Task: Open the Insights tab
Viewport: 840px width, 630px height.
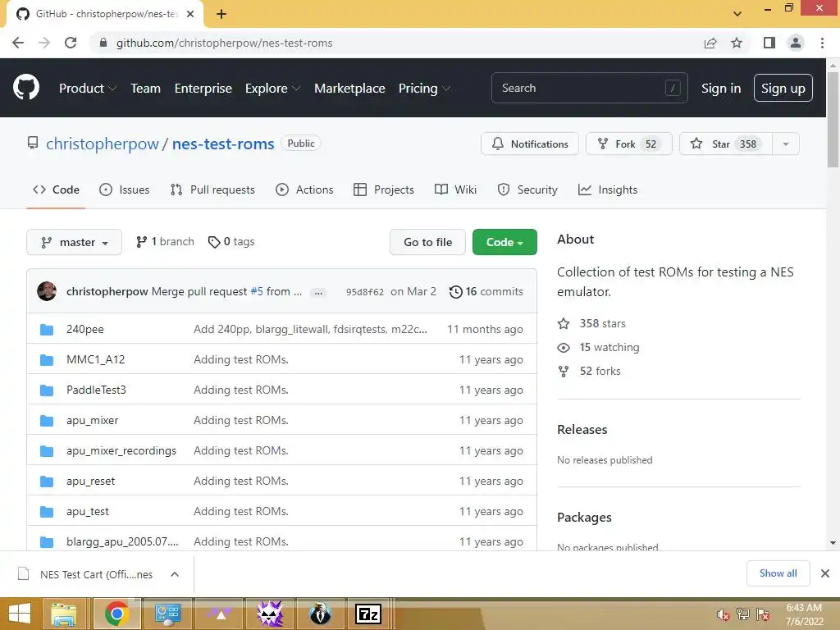Action: (x=608, y=189)
